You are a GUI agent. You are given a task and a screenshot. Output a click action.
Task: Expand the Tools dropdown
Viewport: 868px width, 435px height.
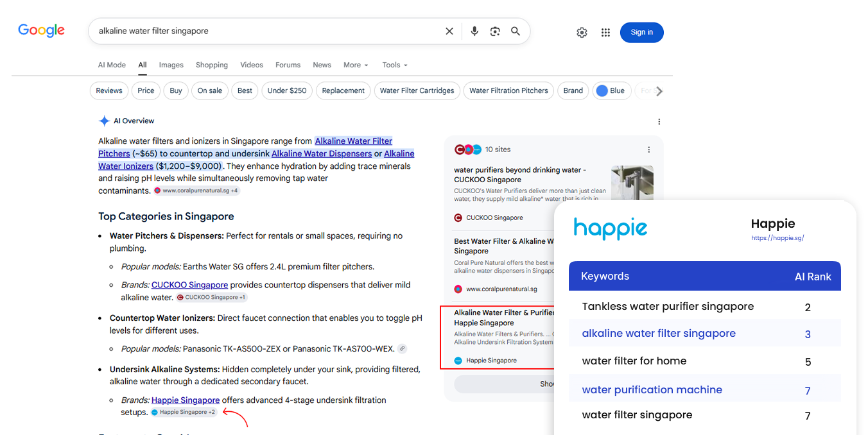(x=395, y=65)
